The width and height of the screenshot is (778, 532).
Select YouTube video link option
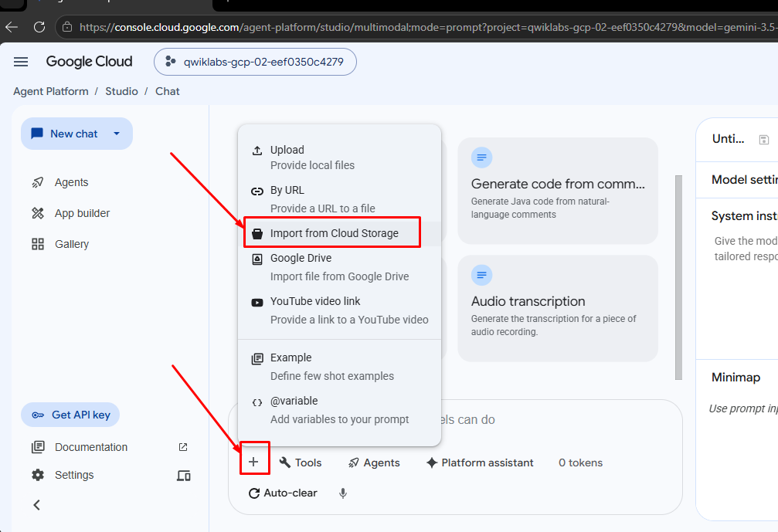[339, 310]
